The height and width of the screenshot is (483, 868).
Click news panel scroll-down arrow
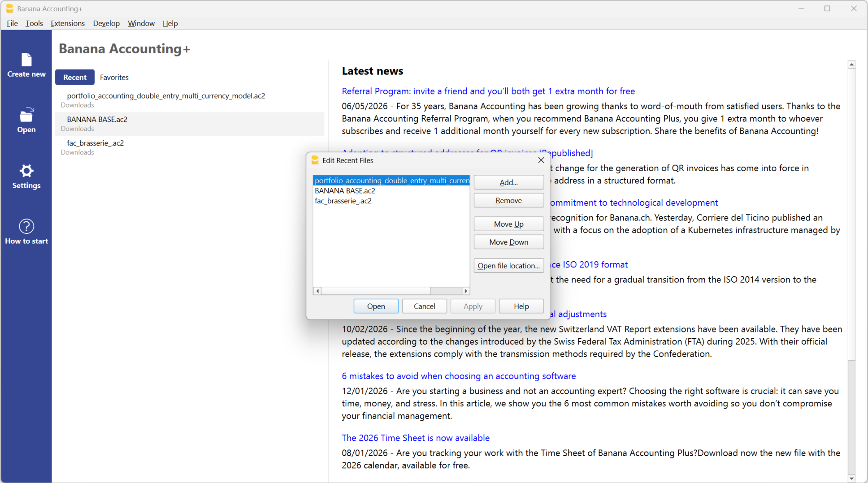(x=851, y=478)
